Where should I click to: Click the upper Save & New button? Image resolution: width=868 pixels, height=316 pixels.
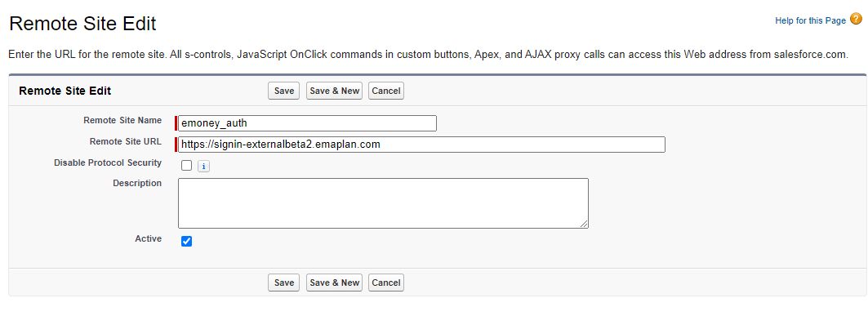tap(334, 91)
